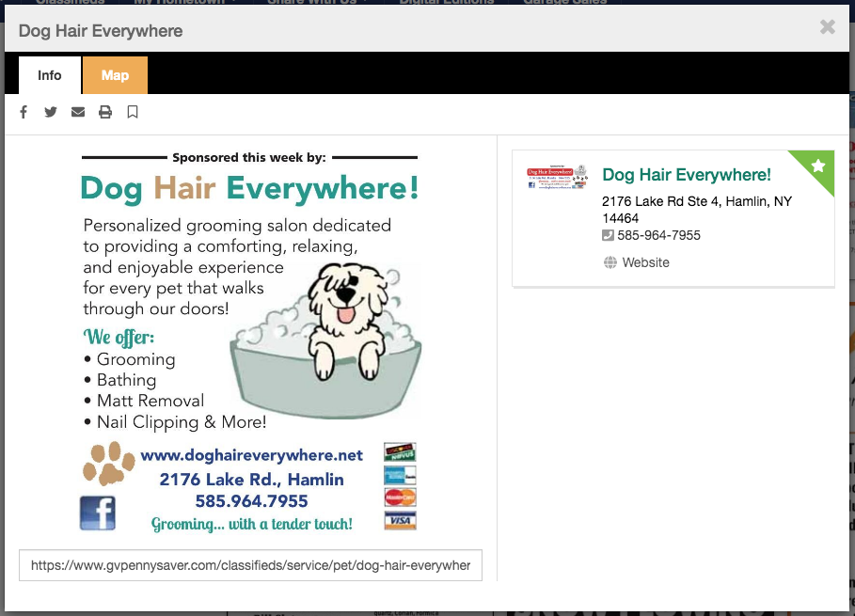The height and width of the screenshot is (616, 855).
Task: Email this listing via envelope icon
Action: click(x=78, y=112)
